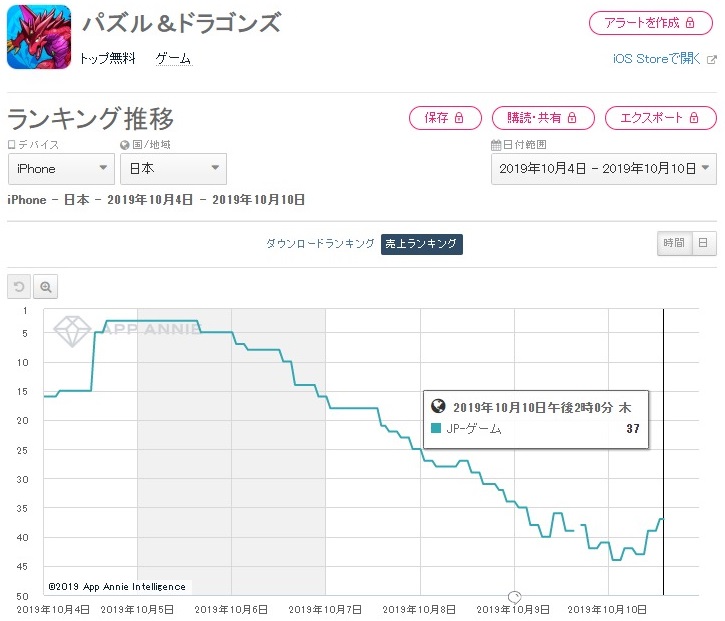This screenshot has width=725, height=621.
Task: Click the lock icon on 保存 button
Action: [460, 118]
